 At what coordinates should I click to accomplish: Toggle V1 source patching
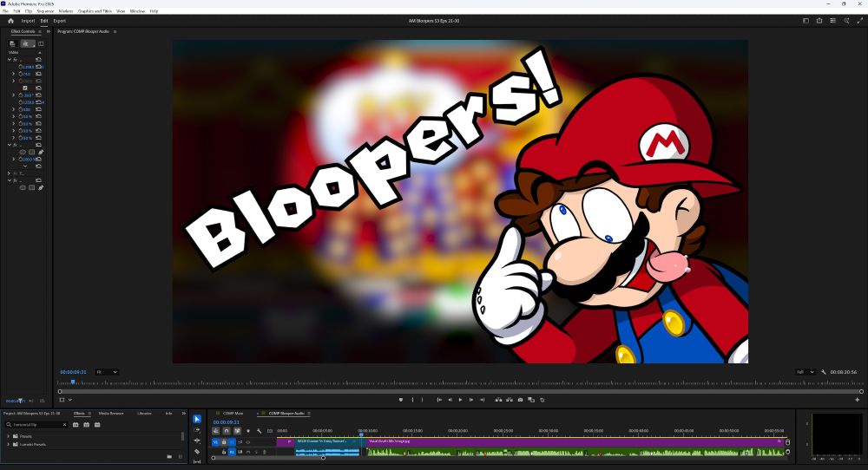[x=215, y=442]
